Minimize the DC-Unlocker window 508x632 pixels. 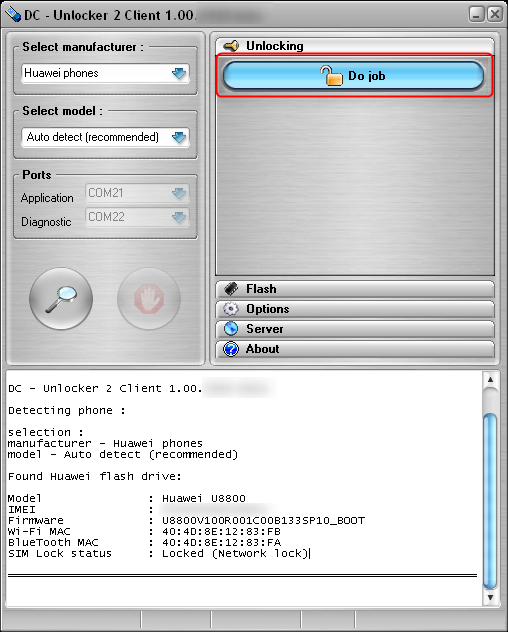pos(477,15)
